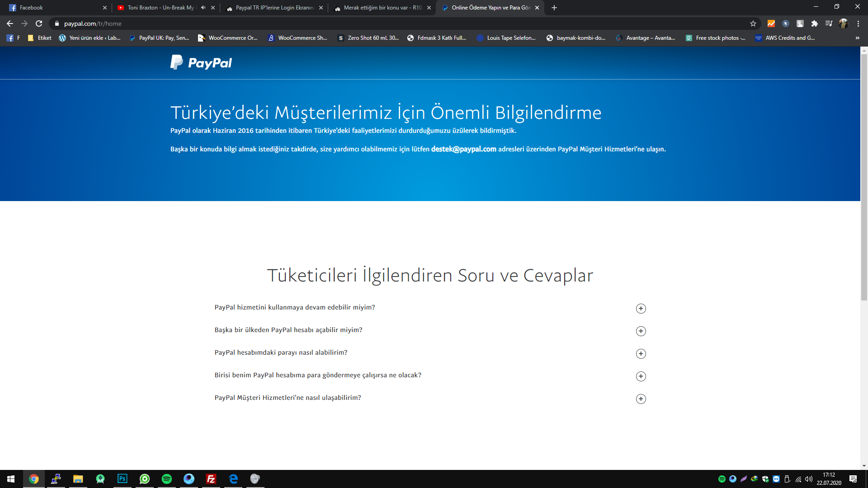The height and width of the screenshot is (488, 868).
Task: Open the 'baymak-kombi-do...' bookmark
Action: coord(576,38)
